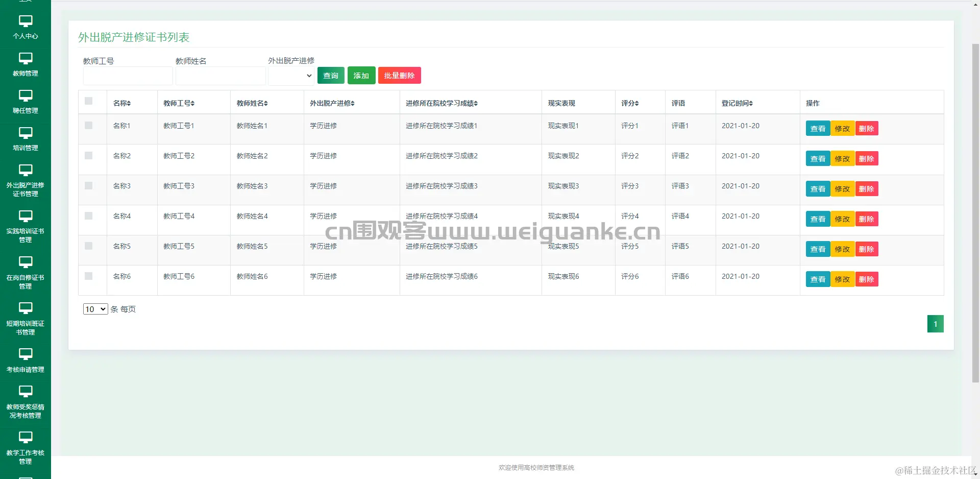Click 2021-01-20 date in row 名称2
The height and width of the screenshot is (479, 980).
click(x=741, y=156)
